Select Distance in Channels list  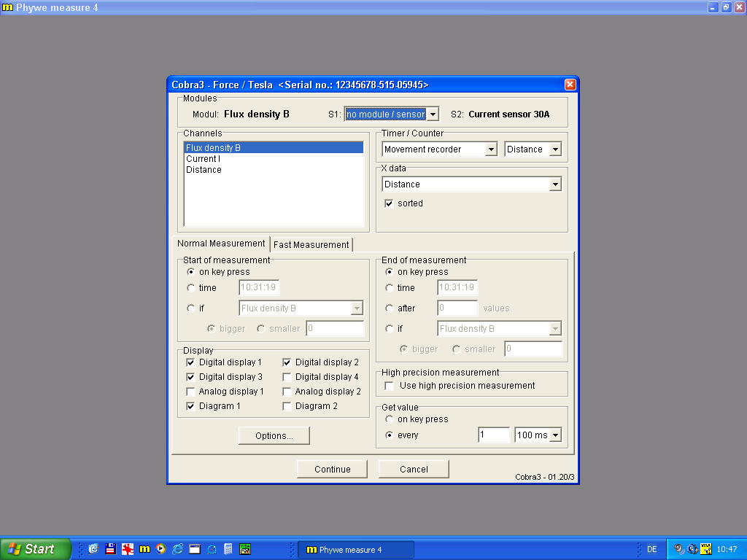(274, 169)
